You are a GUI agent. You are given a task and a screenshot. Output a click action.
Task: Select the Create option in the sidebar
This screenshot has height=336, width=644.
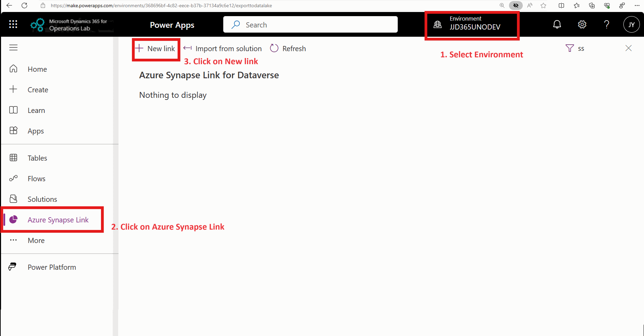(38, 90)
